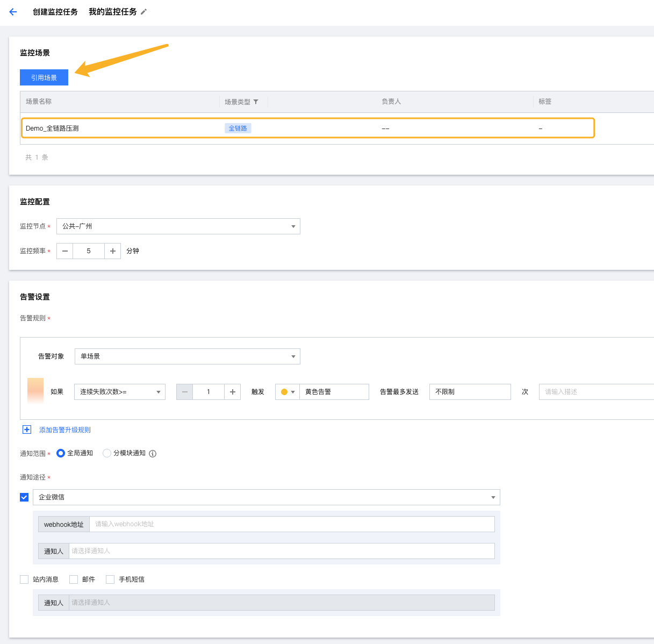Select the Demo_全链路压测 scene row
This screenshot has height=644, width=654.
coord(307,128)
